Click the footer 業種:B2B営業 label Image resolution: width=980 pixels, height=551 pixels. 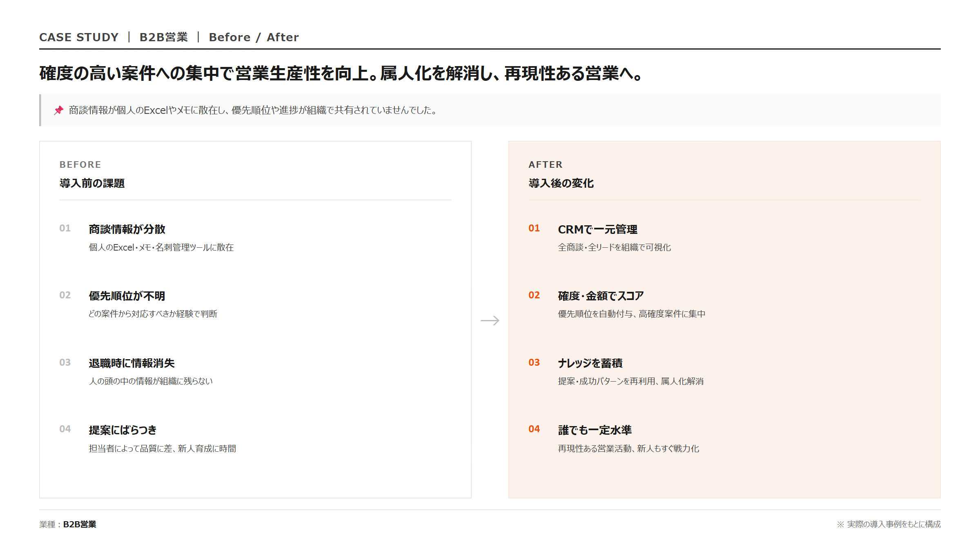[x=68, y=524]
